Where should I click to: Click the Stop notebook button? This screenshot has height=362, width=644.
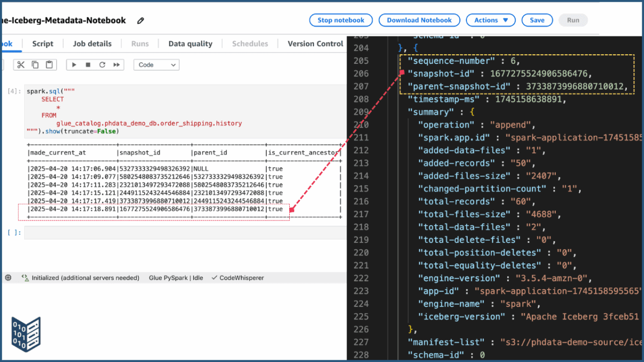(x=340, y=20)
